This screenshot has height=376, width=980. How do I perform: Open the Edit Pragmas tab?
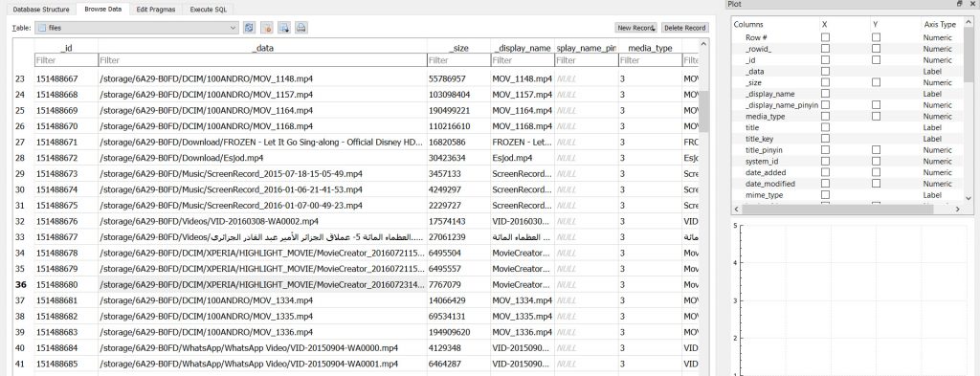click(x=157, y=10)
